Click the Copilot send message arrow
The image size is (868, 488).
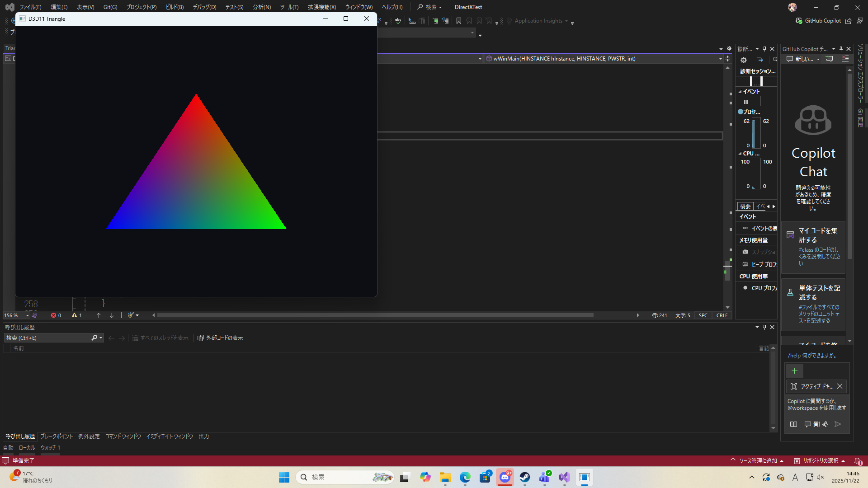click(838, 424)
